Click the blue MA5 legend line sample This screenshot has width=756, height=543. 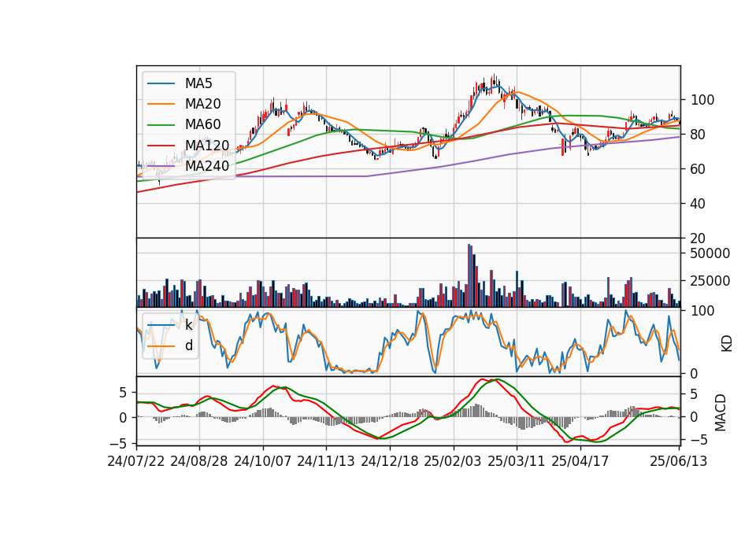(161, 83)
